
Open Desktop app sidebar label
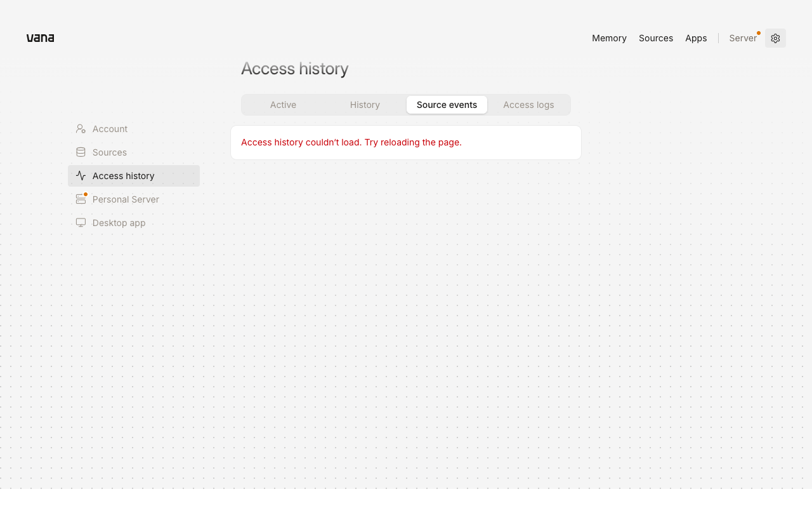(x=119, y=223)
